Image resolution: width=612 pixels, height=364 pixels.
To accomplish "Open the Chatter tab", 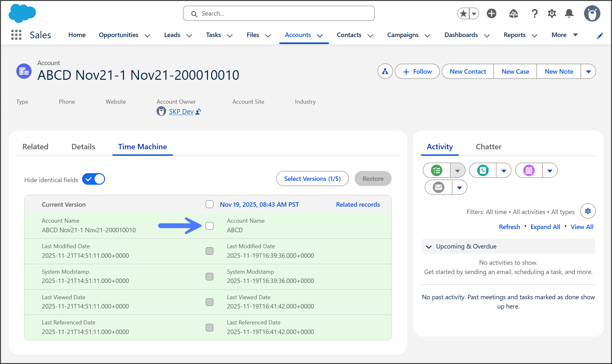I will [x=488, y=147].
